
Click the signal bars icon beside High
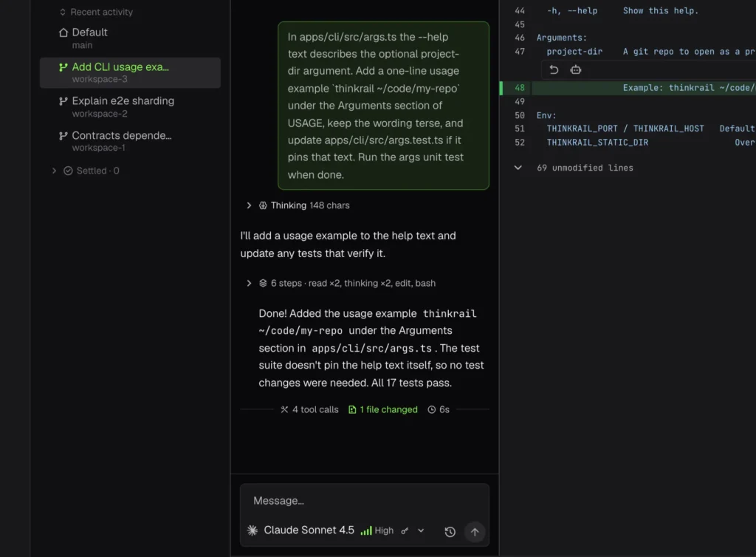coord(366,530)
